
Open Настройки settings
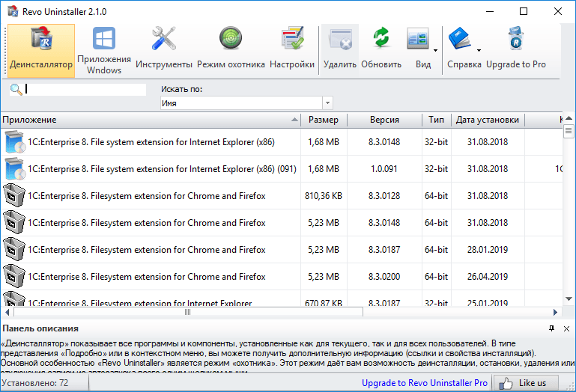click(x=292, y=51)
